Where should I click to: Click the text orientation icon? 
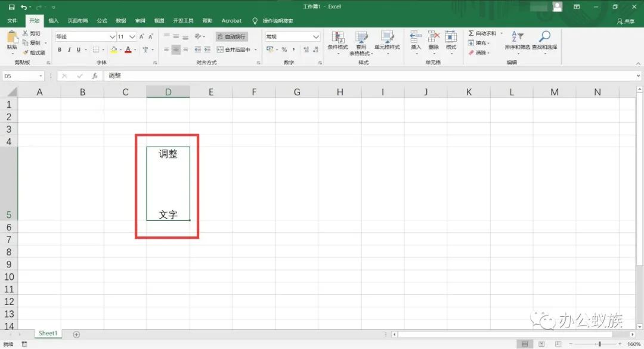coord(198,36)
